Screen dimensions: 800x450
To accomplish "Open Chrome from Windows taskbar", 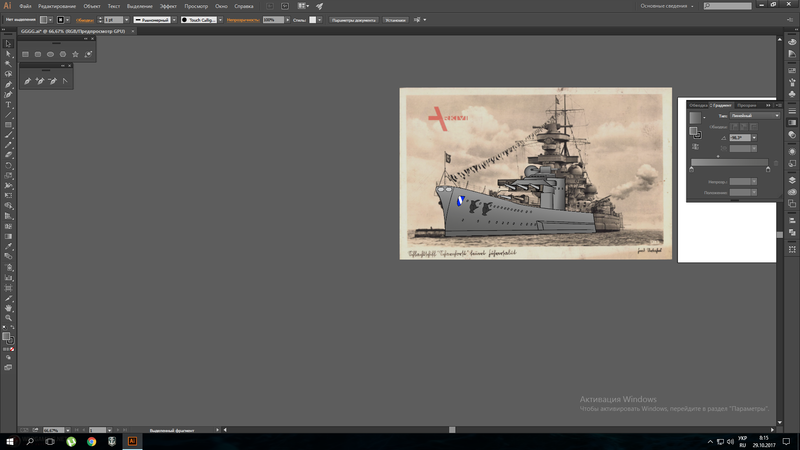I will pos(91,441).
